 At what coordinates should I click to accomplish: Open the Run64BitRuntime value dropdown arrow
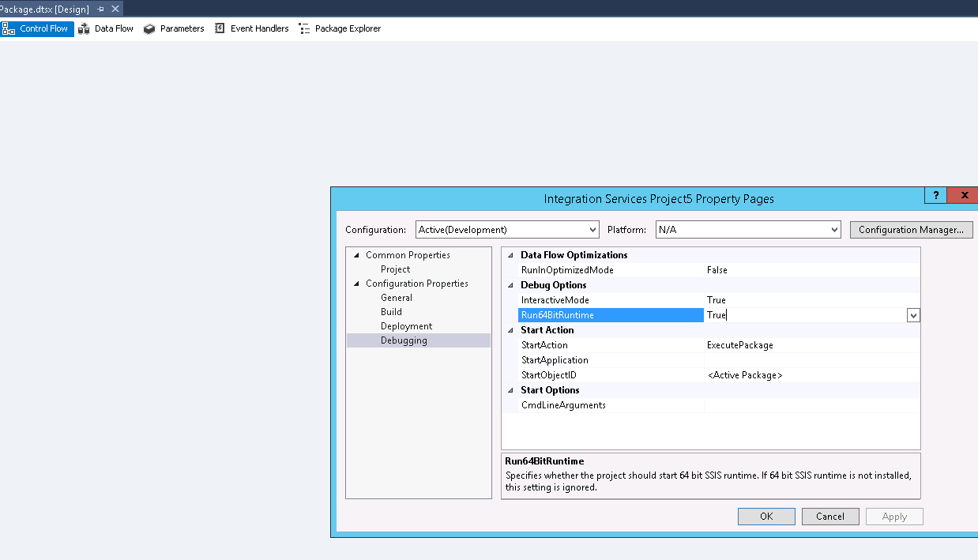coord(913,315)
